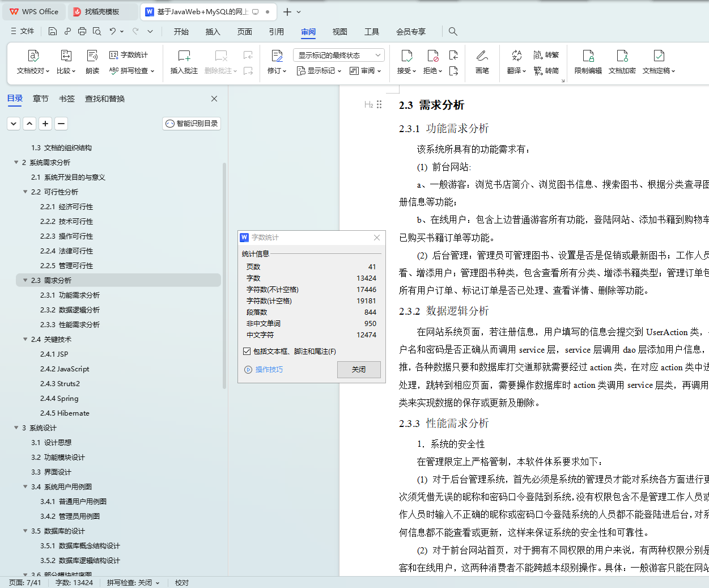Click 字数: 13424 in status bar
Screen dimensions: 709x588
pyautogui.click(x=74, y=582)
